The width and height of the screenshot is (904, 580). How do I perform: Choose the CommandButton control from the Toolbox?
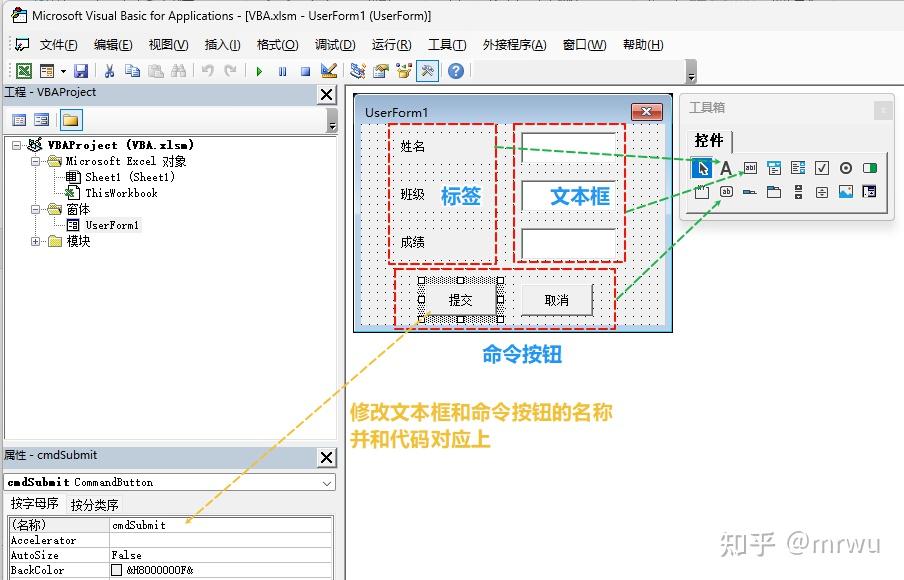coord(726,192)
